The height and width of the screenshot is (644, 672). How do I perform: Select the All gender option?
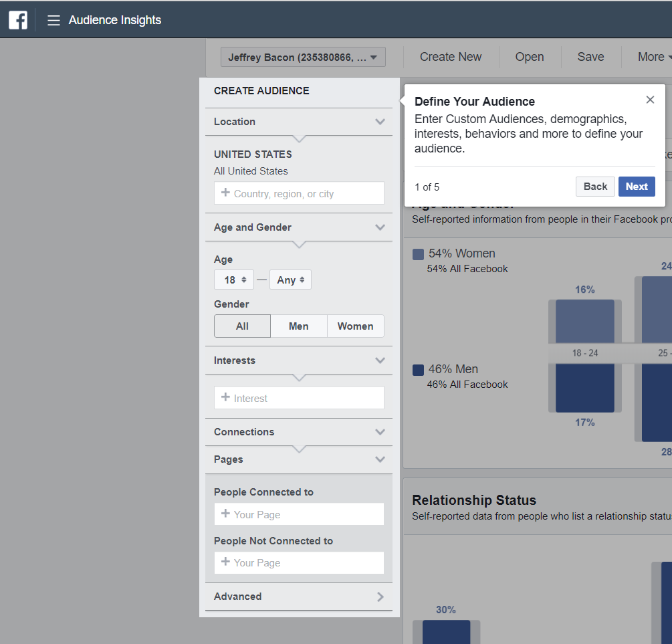tap(242, 326)
